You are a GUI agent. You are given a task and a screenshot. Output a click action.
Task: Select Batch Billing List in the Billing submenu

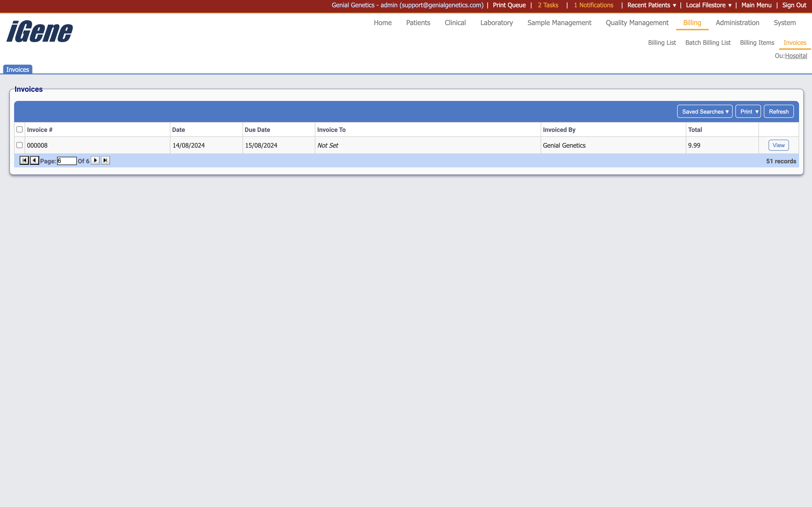pyautogui.click(x=707, y=42)
